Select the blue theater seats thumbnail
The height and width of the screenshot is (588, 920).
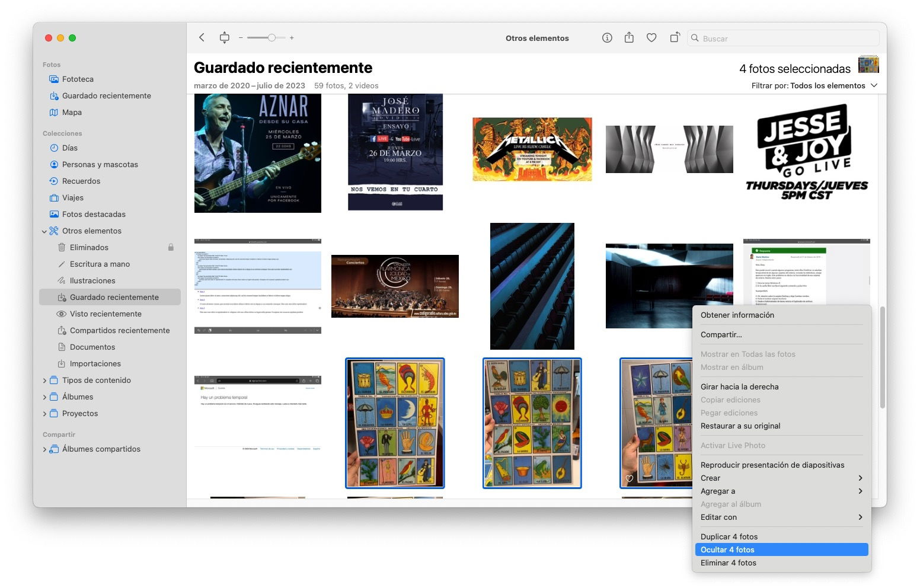coord(532,286)
